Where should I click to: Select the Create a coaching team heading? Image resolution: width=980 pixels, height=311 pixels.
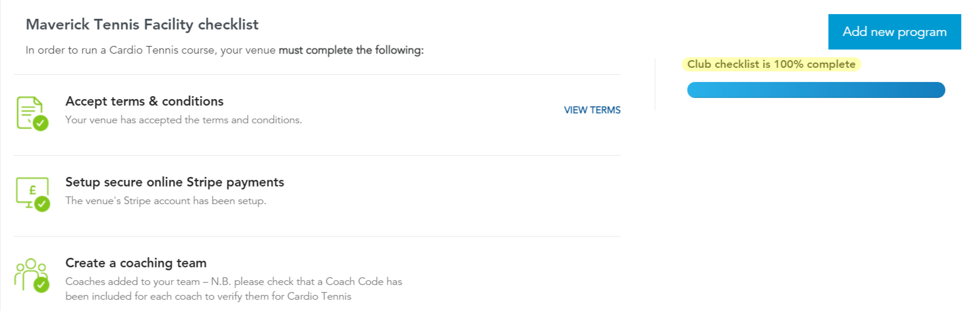point(136,263)
